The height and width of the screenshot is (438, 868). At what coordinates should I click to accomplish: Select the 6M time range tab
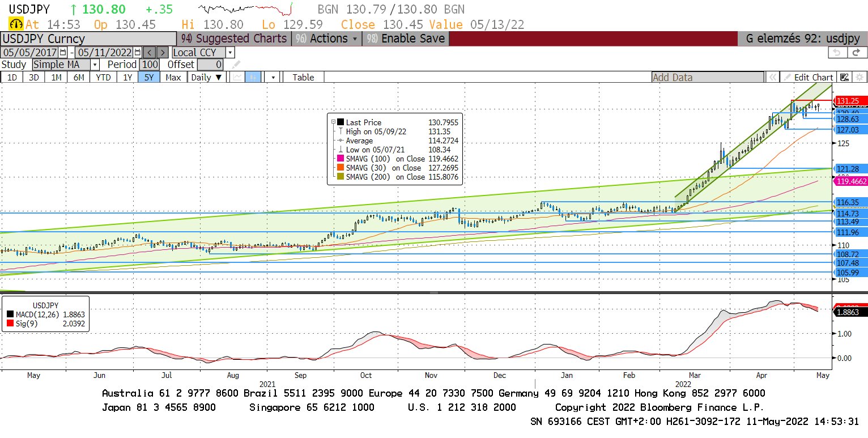[79, 77]
